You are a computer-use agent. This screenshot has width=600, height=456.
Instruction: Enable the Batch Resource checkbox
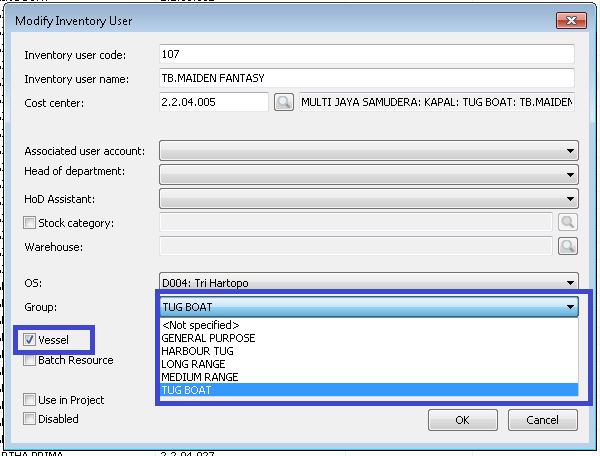pos(30,360)
